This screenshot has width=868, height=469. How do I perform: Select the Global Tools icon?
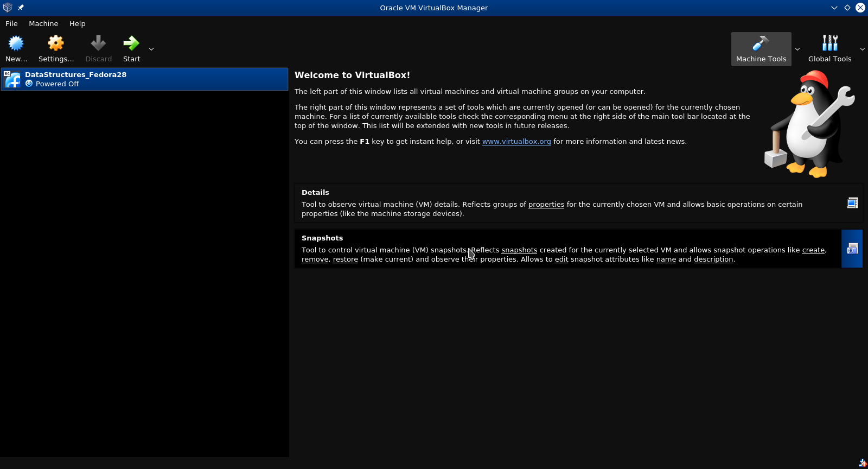[829, 43]
